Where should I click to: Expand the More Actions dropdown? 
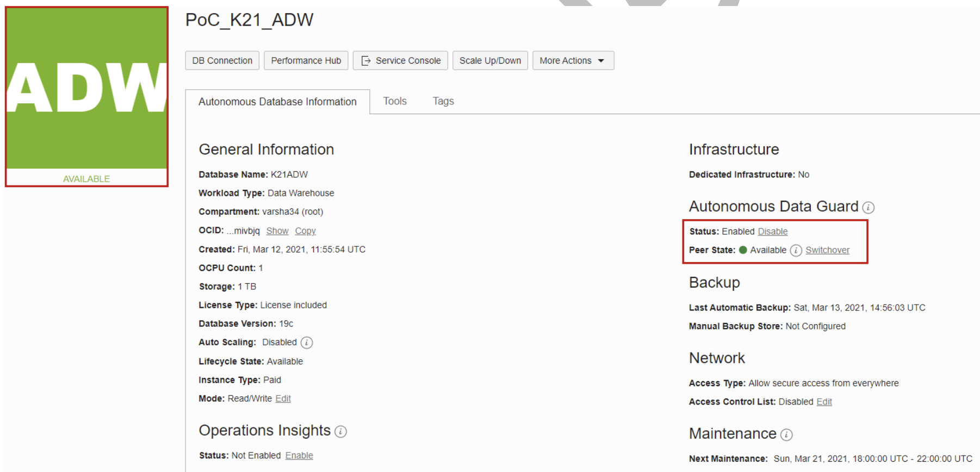pos(573,60)
